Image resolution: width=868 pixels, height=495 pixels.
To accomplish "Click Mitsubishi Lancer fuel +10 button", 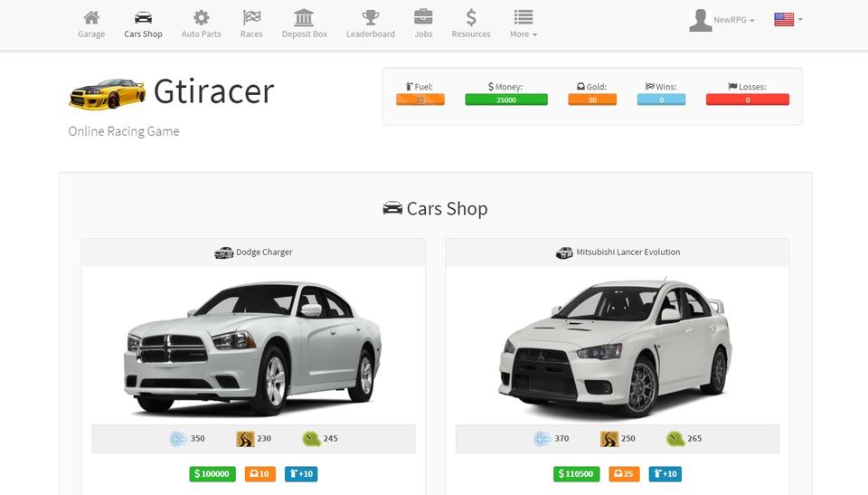I will pyautogui.click(x=665, y=474).
